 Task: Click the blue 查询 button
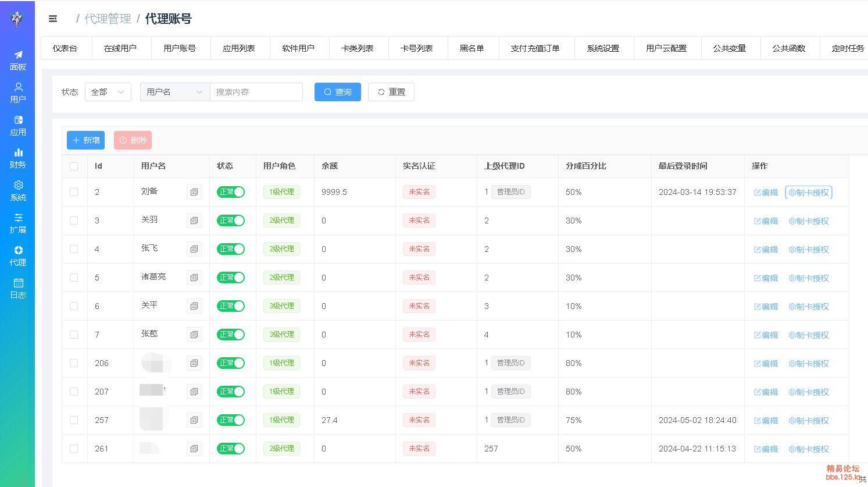(x=338, y=92)
